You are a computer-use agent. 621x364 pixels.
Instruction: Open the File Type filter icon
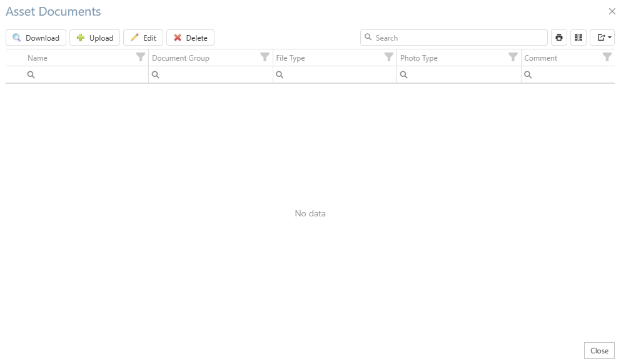[389, 58]
